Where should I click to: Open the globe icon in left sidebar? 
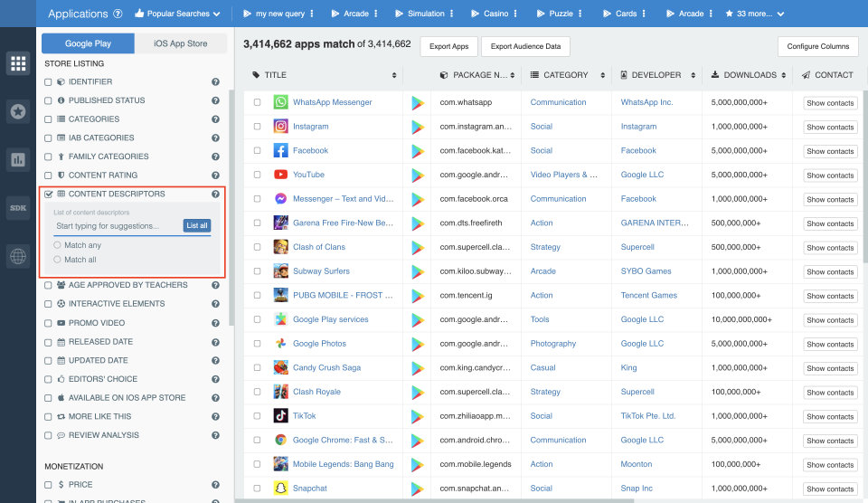point(18,257)
